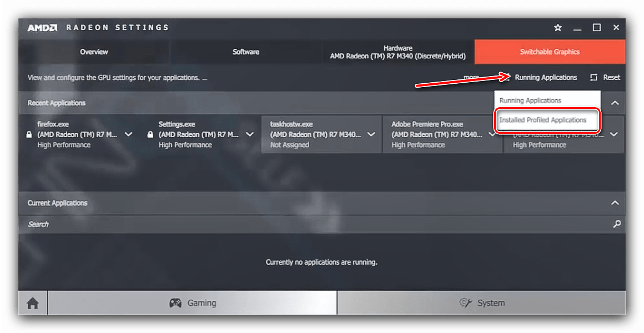Select the Switchable Graphics tab
644x333 pixels.
click(550, 52)
